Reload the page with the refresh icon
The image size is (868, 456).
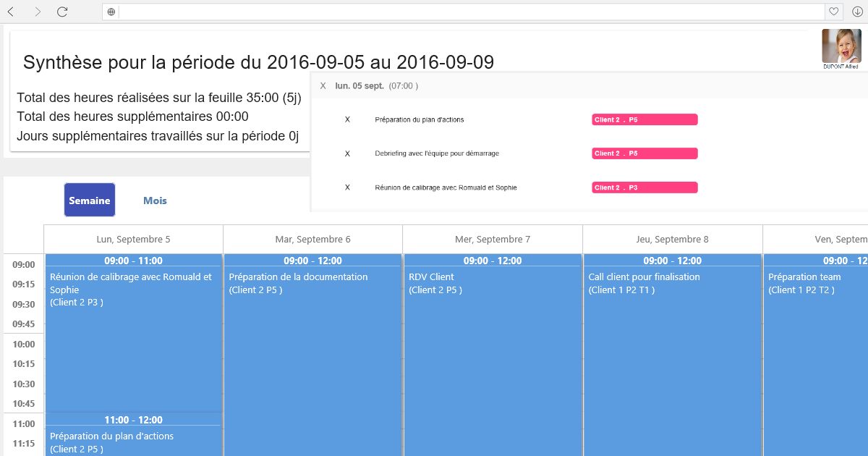(62, 12)
